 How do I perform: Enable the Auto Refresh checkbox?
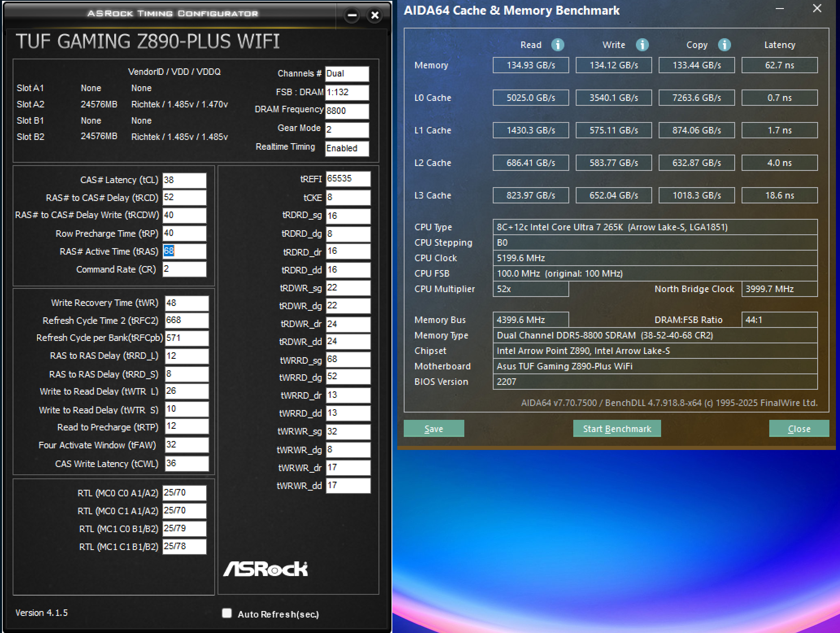(227, 613)
